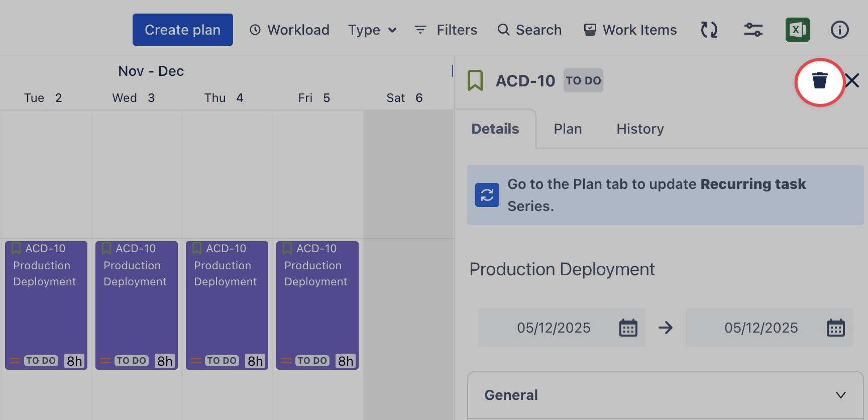Open the end date calendar icon
Screen dimensions: 868x420
[835, 328]
